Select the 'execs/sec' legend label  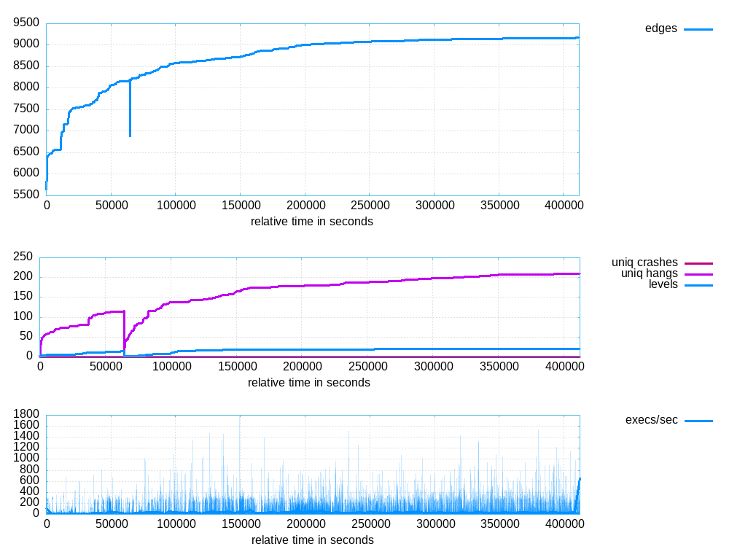pos(651,420)
